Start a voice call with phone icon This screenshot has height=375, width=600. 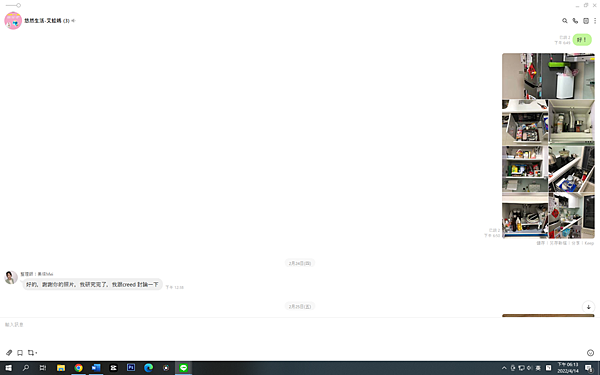point(575,21)
